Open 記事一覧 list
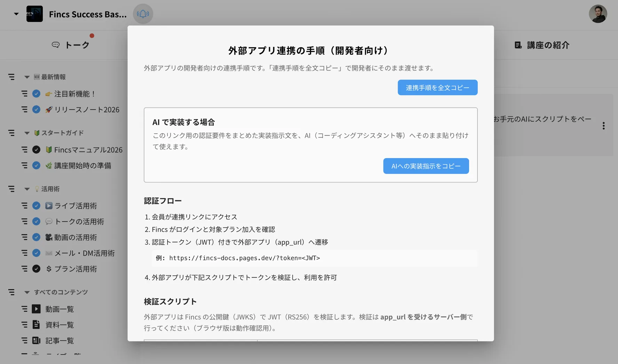The width and height of the screenshot is (618, 364). coord(60,340)
